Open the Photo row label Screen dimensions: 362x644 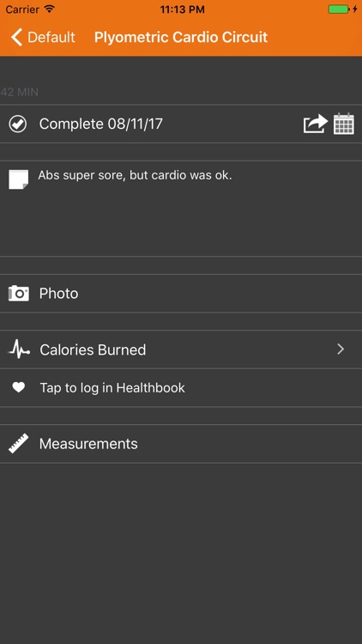tap(58, 294)
